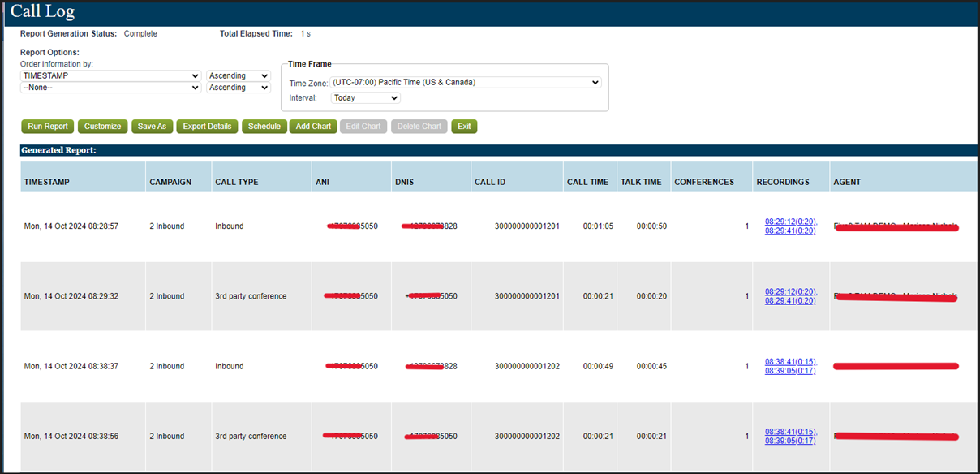Screen dimensions: 980x474
Task: Open recording 08:29:41(0:20) in the 08:28:57 row
Action: (x=790, y=231)
